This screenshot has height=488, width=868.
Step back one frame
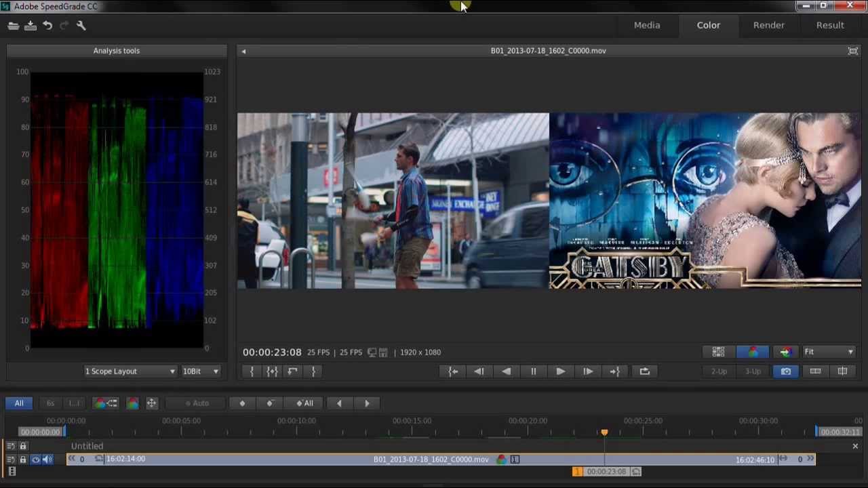click(479, 371)
